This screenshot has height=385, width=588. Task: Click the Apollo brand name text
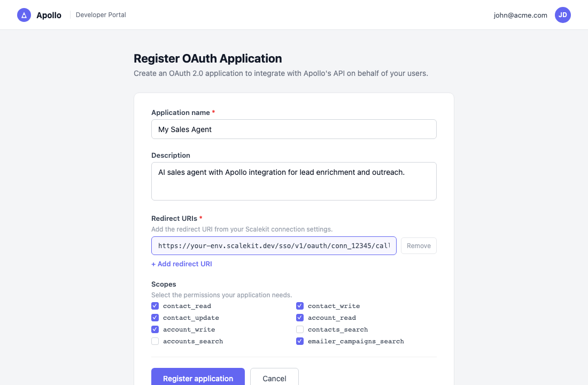click(49, 16)
